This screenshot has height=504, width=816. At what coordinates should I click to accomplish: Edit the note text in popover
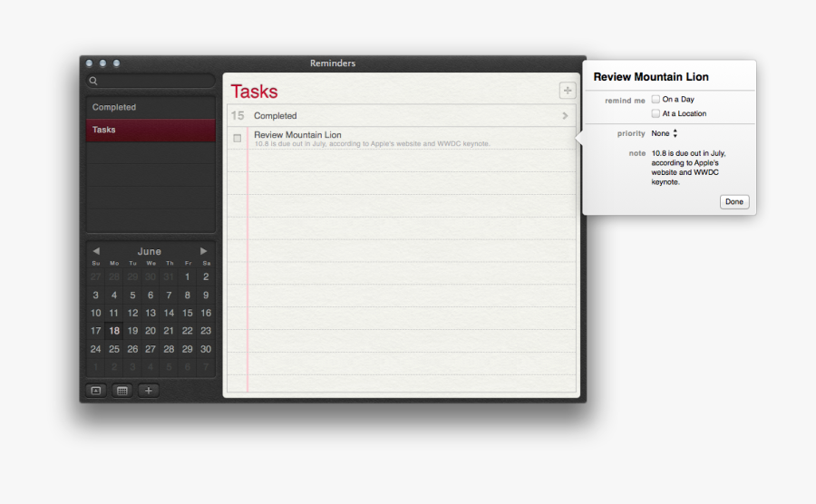click(x=688, y=168)
